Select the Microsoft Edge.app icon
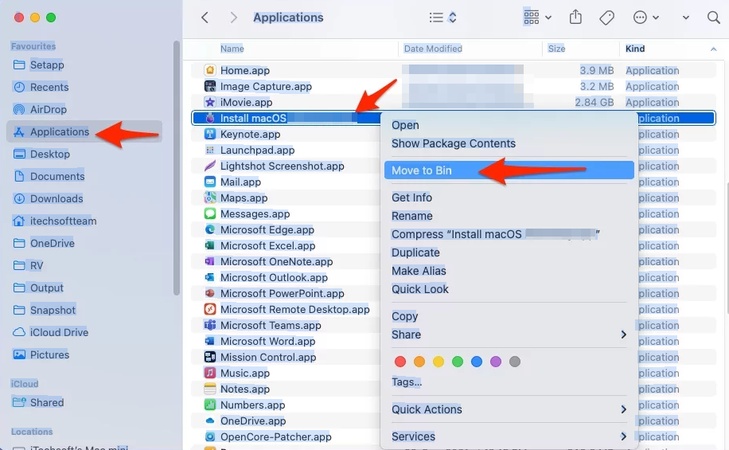The width and height of the screenshot is (729, 450). point(210,229)
